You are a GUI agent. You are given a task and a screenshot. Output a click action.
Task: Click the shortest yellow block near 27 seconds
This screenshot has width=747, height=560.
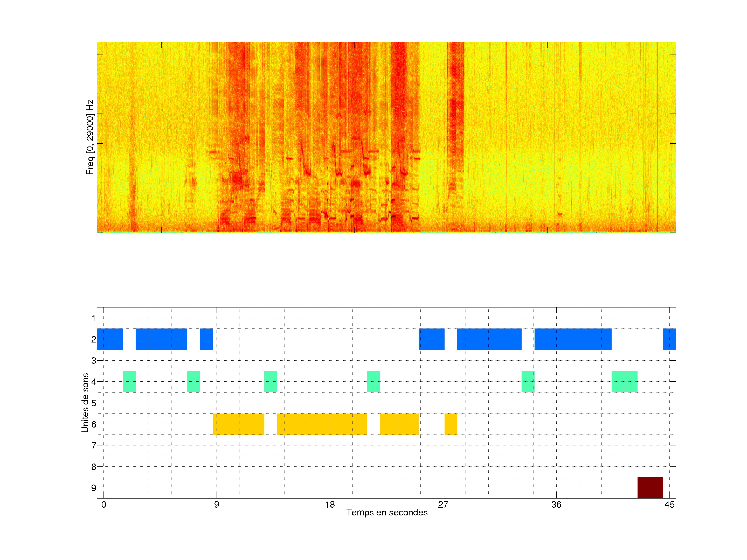[x=451, y=424]
